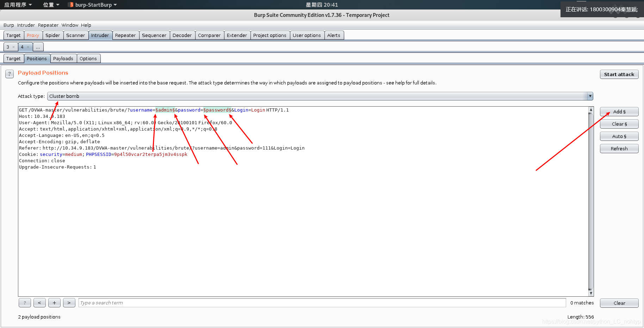The image size is (644, 328).
Task: Close Intruder attack tab 3
Action: tap(14, 47)
